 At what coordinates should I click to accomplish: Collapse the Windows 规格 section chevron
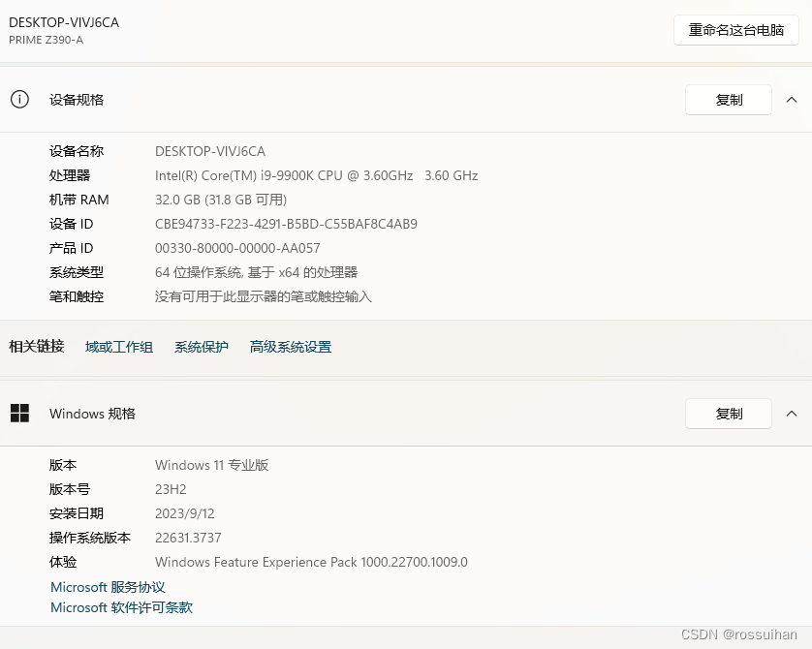[792, 414]
